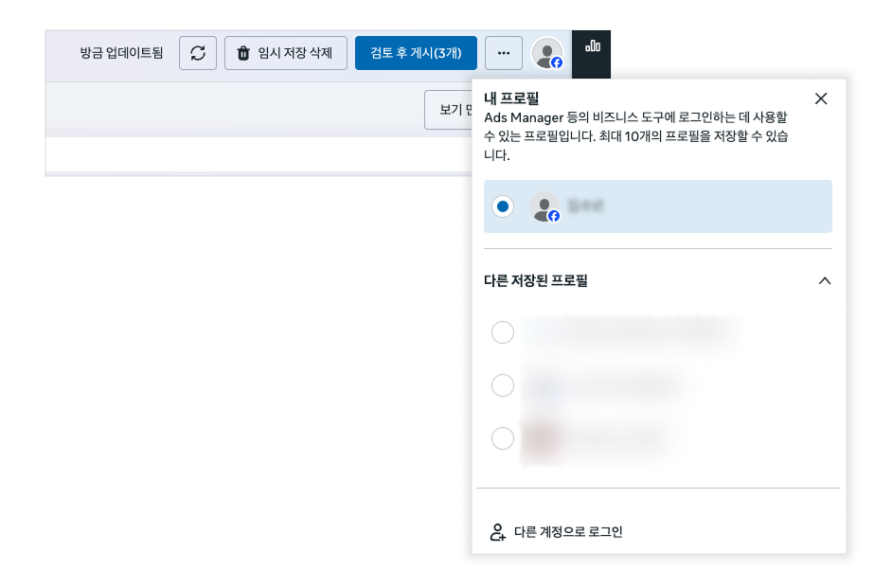The height and width of the screenshot is (588, 892).
Task: Select the second saved profile radio button
Action: point(503,385)
